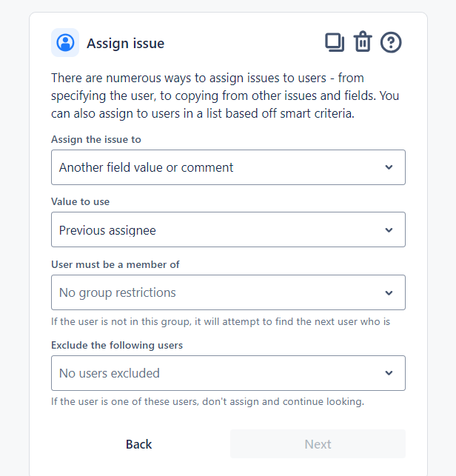Click the blue user avatar icon
This screenshot has width=456, height=476.
tap(65, 43)
